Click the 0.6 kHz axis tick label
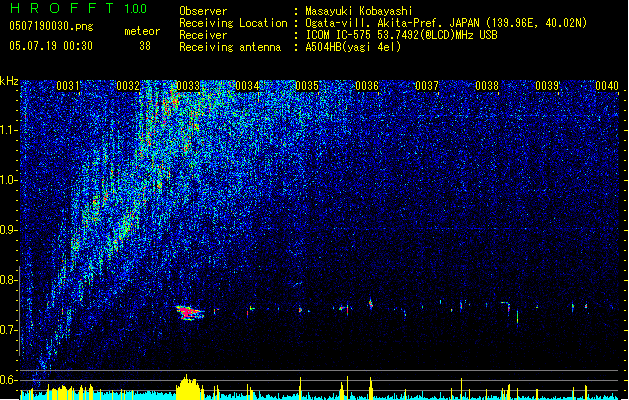The height and width of the screenshot is (400, 629). pyautogui.click(x=9, y=380)
